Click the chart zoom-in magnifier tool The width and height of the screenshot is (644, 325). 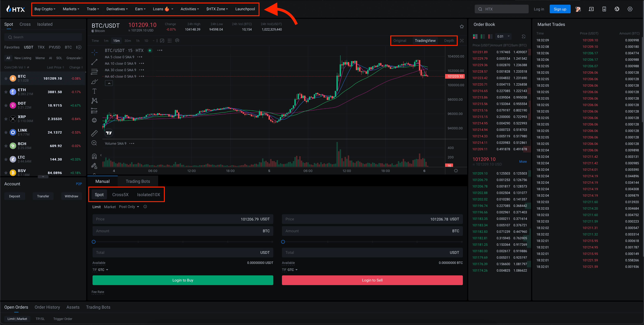[x=94, y=143]
